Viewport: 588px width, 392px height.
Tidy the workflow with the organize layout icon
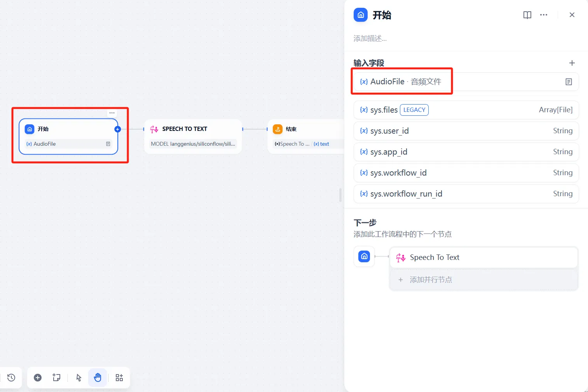tap(119, 377)
